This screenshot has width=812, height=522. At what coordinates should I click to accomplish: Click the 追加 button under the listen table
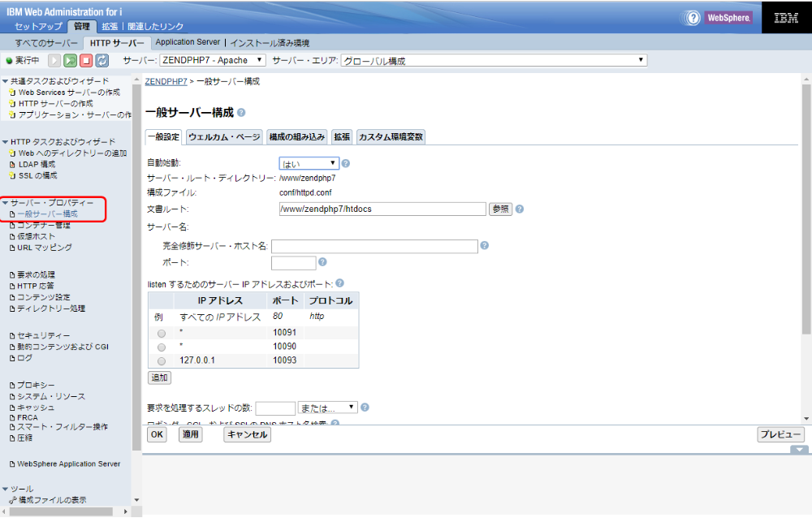click(159, 377)
